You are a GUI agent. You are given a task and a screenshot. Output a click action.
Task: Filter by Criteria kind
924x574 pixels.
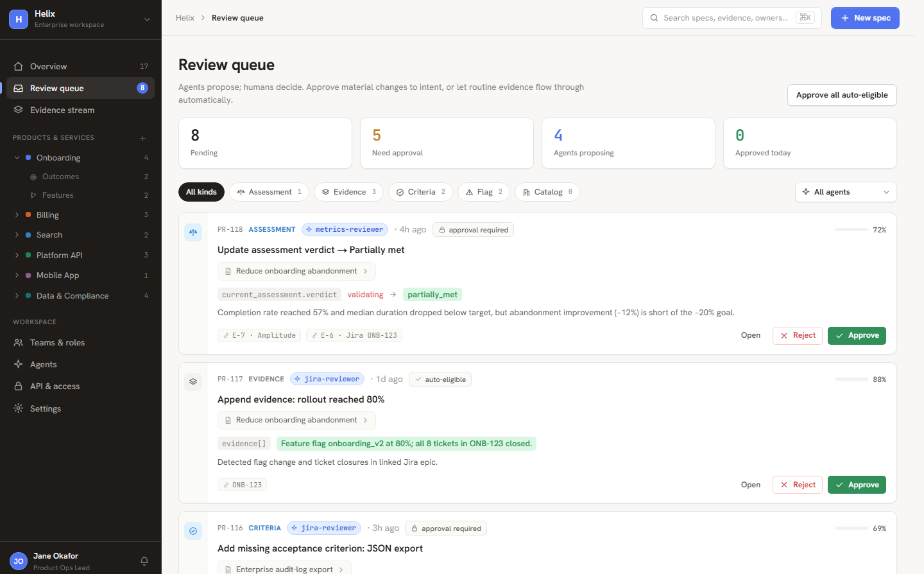(x=421, y=192)
